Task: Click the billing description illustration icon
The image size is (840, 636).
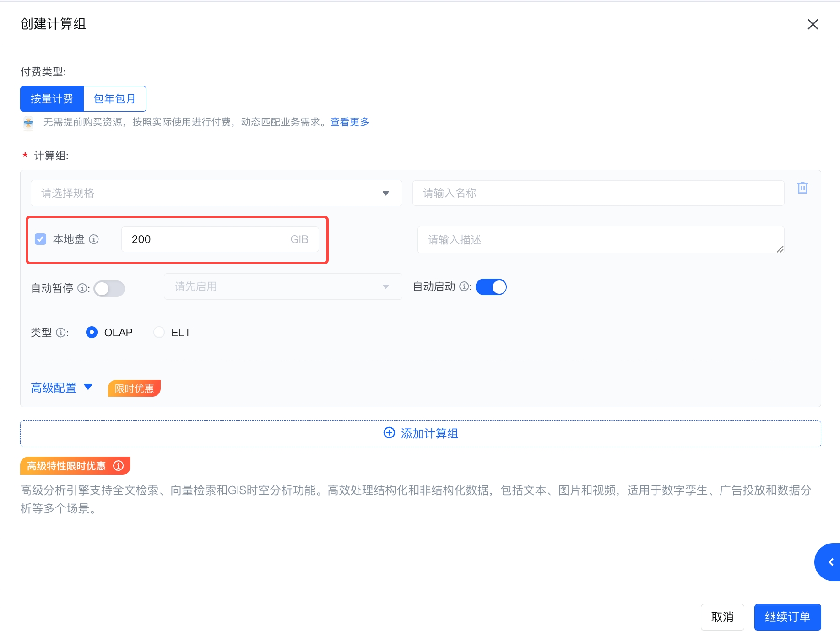Action: (28, 123)
